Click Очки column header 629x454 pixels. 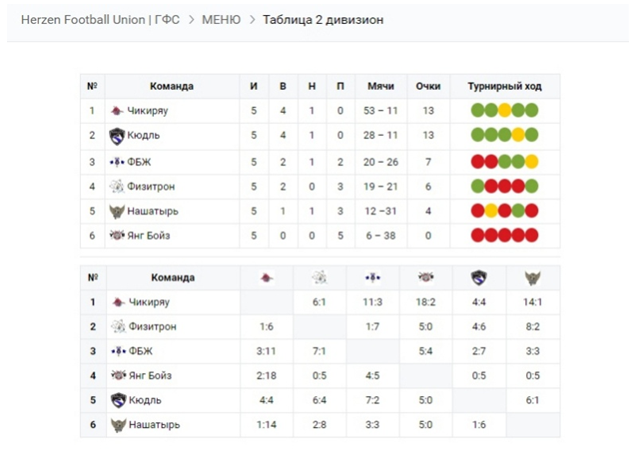pos(428,86)
